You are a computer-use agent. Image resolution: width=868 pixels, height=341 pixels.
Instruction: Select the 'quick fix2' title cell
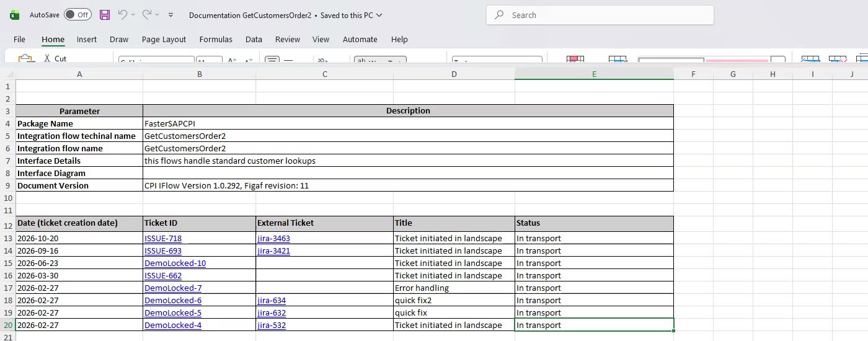point(454,300)
